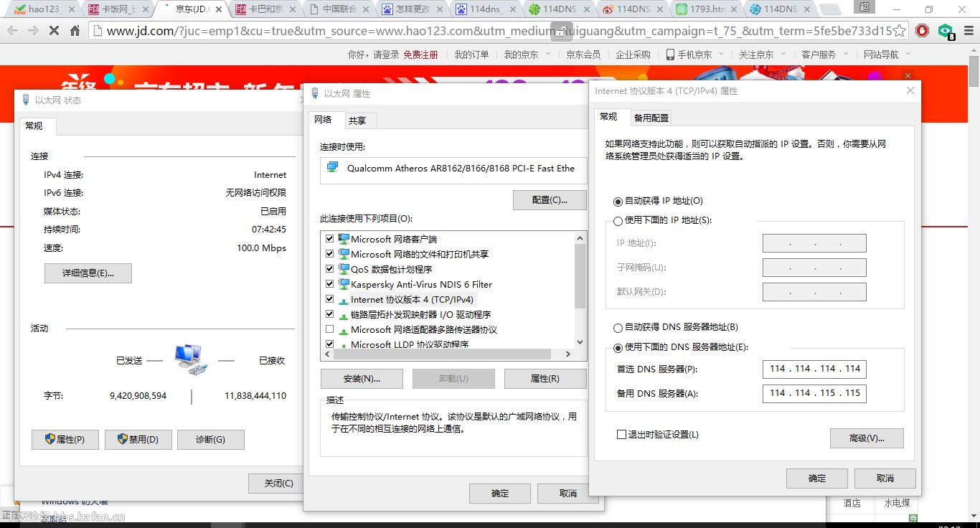Click the 禁用(D) button

click(x=138, y=440)
